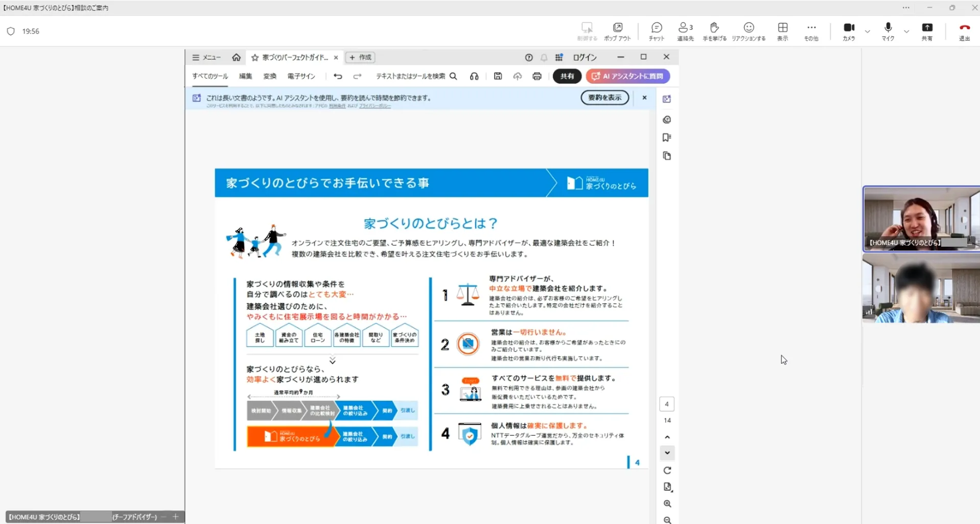
Task: Open the プライバシーポリシー link
Action: tap(375, 106)
